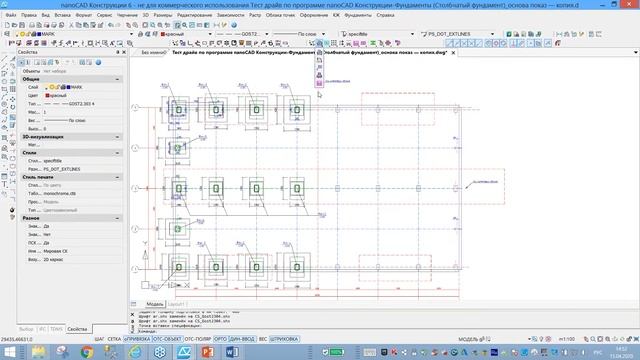
Task: Close the current drawing tab
Action: 453,53
